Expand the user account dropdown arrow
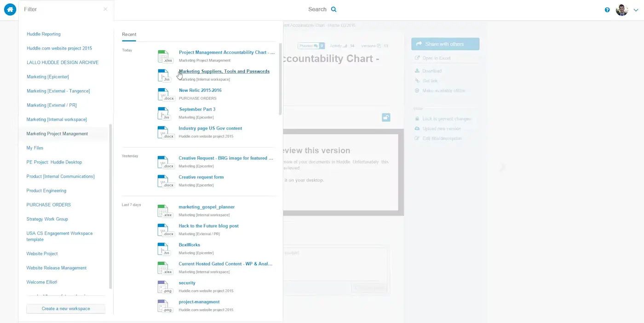This screenshot has width=644, height=323. (636, 10)
